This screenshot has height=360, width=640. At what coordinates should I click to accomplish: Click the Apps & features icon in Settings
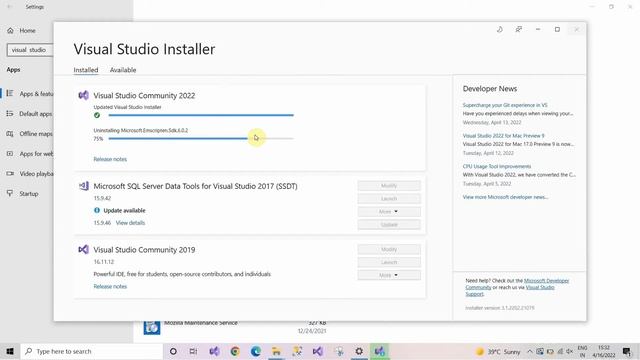tap(10, 93)
